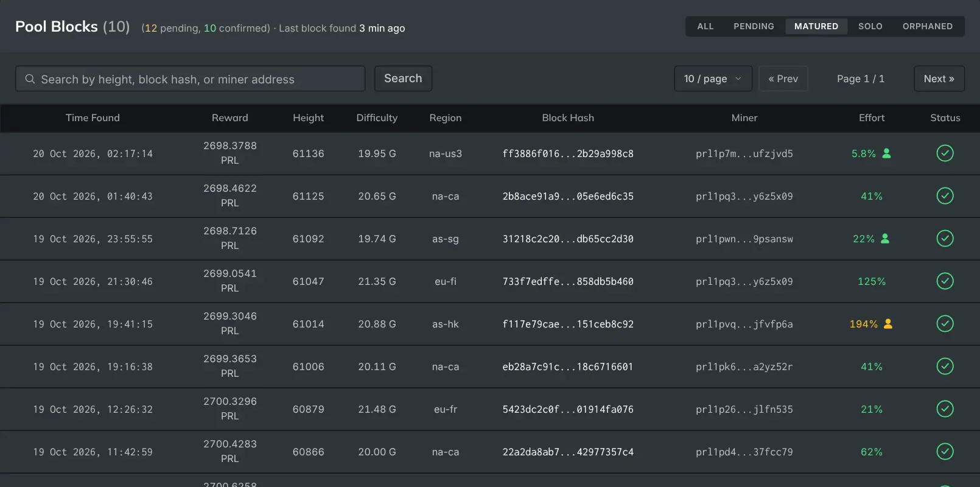Screen dimensions: 980x487
Task: Sort by the Time Found column header
Action: [93, 118]
